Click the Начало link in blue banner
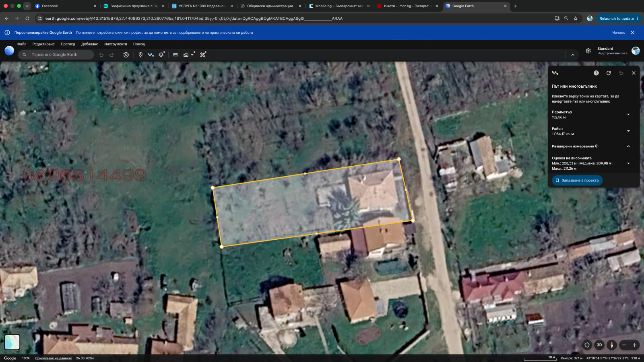Image resolution: width=644 pixels, height=362 pixels. pos(619,33)
